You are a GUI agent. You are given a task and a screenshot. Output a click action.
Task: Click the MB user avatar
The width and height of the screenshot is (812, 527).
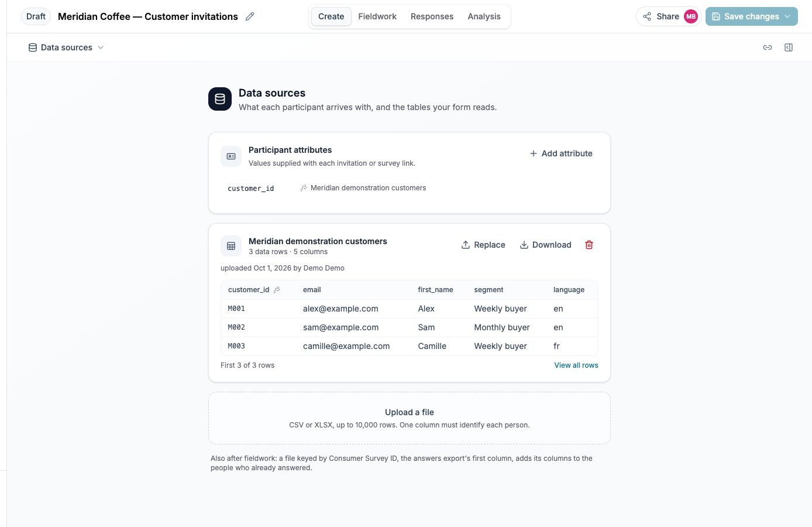tap(691, 16)
